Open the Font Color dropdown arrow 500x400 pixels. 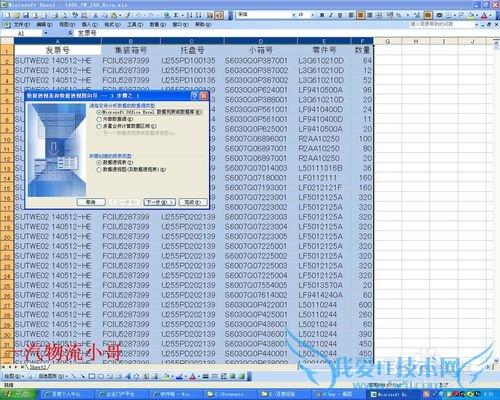click(490, 15)
